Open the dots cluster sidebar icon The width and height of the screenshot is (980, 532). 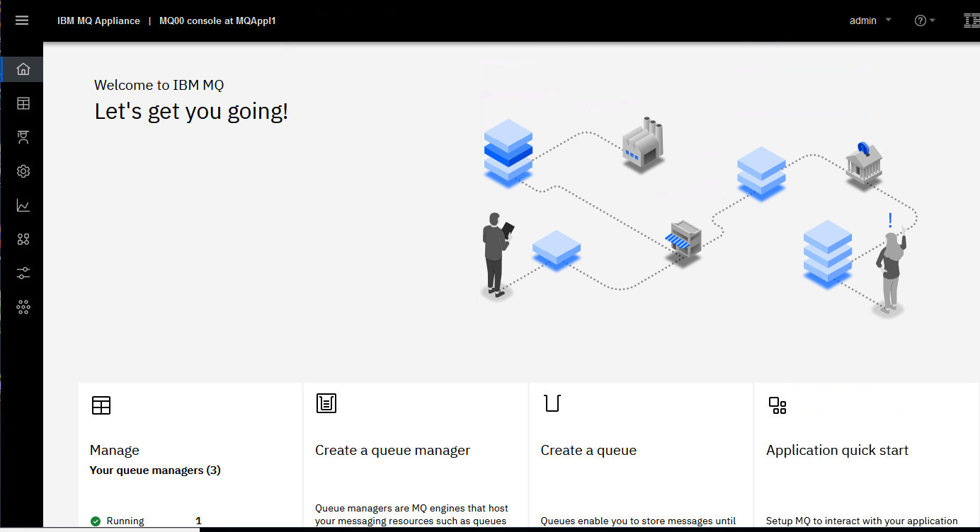click(x=23, y=307)
